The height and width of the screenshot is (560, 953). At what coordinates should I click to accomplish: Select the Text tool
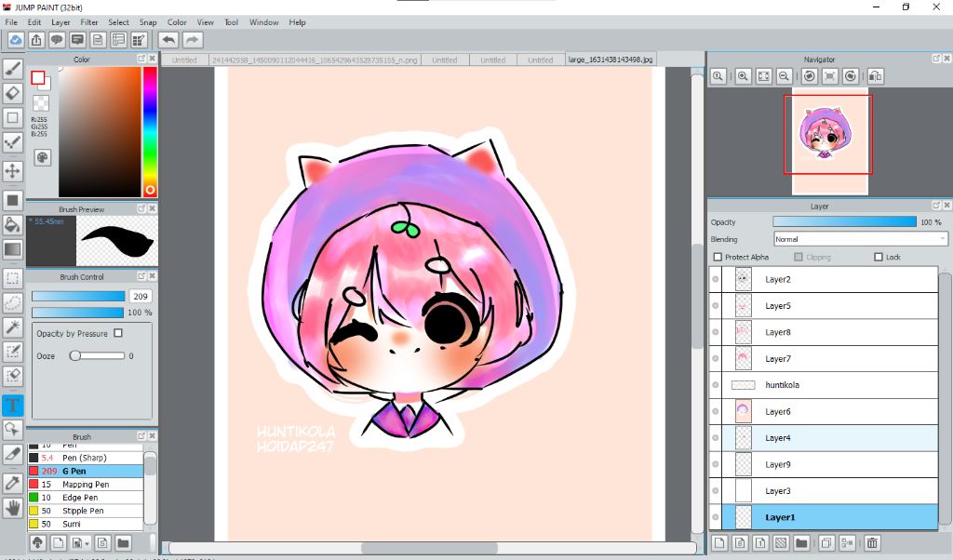coord(13,406)
